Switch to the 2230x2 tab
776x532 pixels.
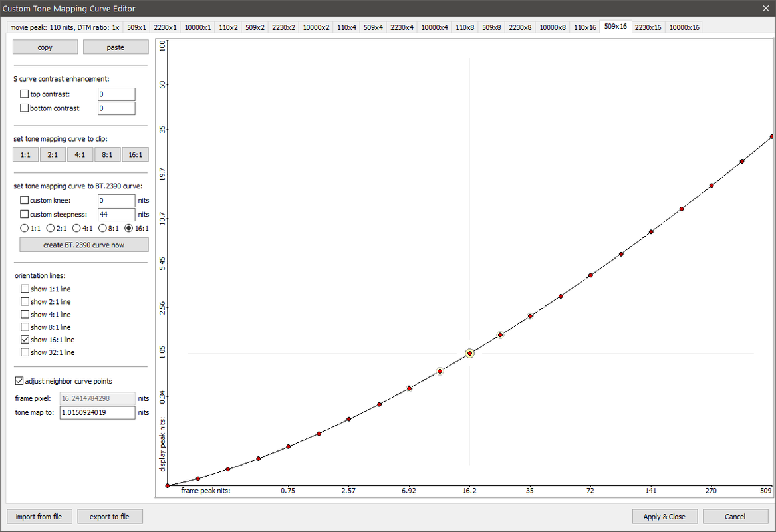(x=283, y=27)
